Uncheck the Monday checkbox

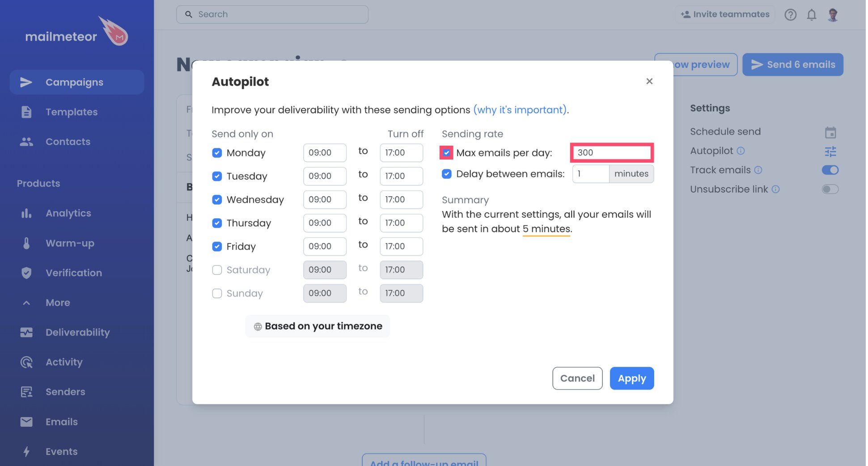pyautogui.click(x=217, y=153)
